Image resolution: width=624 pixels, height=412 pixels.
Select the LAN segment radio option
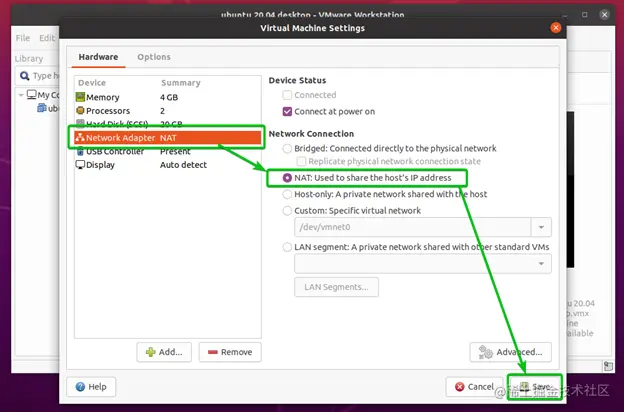[287, 247]
